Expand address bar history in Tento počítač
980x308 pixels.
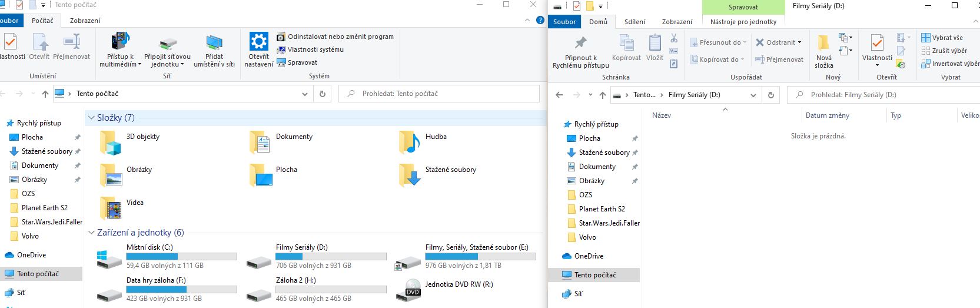304,94
